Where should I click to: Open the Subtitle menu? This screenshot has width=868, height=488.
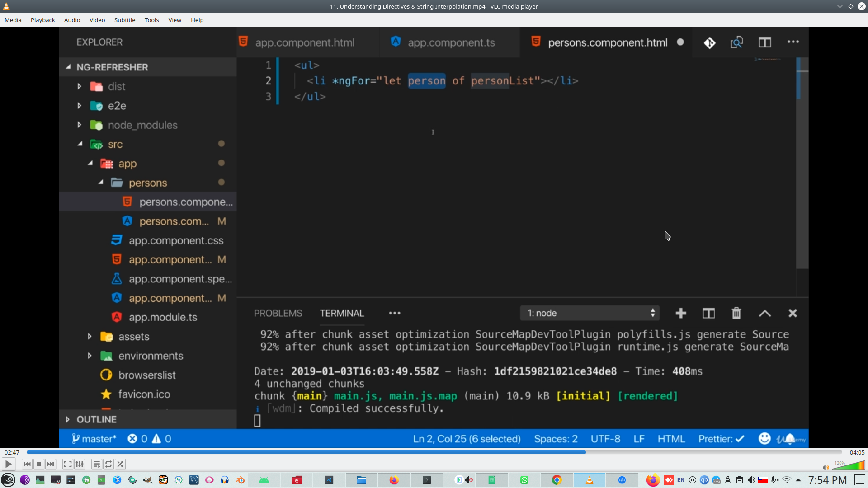[x=124, y=20]
